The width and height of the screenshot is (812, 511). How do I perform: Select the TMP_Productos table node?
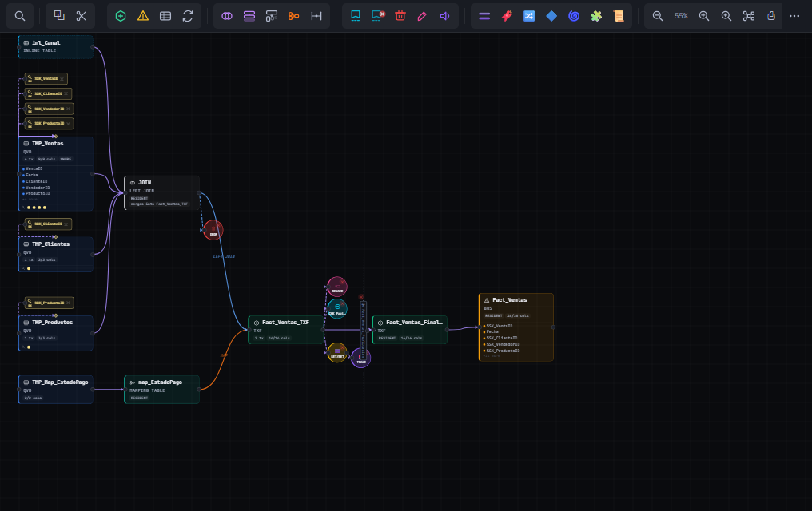tap(55, 333)
